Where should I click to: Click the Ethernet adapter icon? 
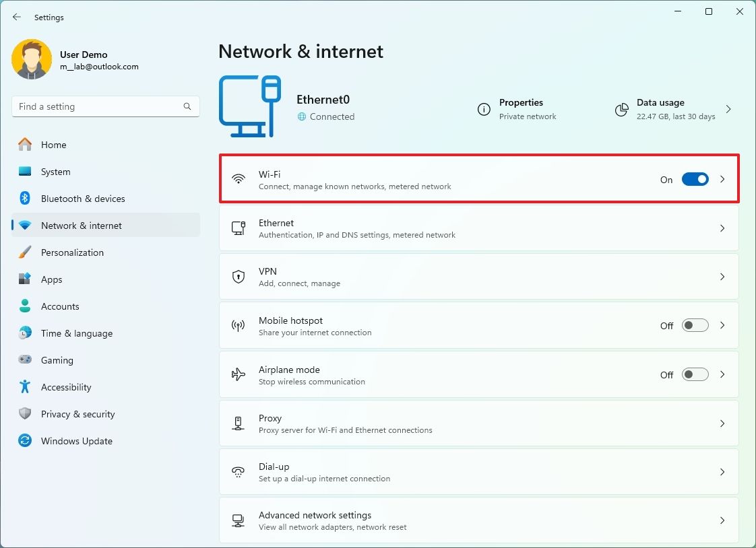click(239, 228)
